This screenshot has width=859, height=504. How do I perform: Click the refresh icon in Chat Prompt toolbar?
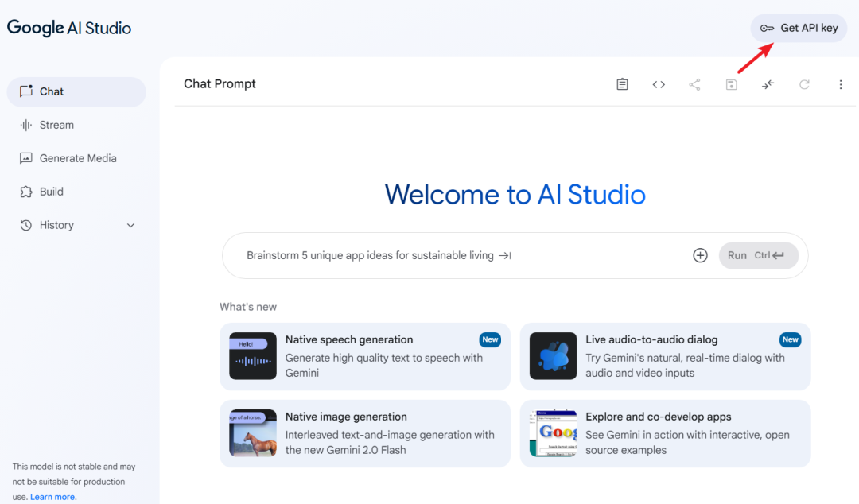tap(804, 84)
